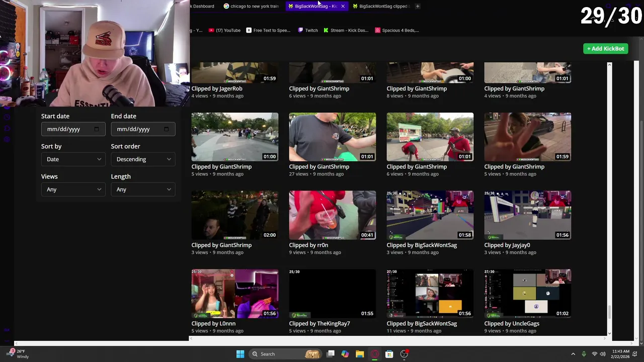The height and width of the screenshot is (362, 644).
Task: Play the 01:56 clip by Jayjay0
Action: click(x=527, y=215)
